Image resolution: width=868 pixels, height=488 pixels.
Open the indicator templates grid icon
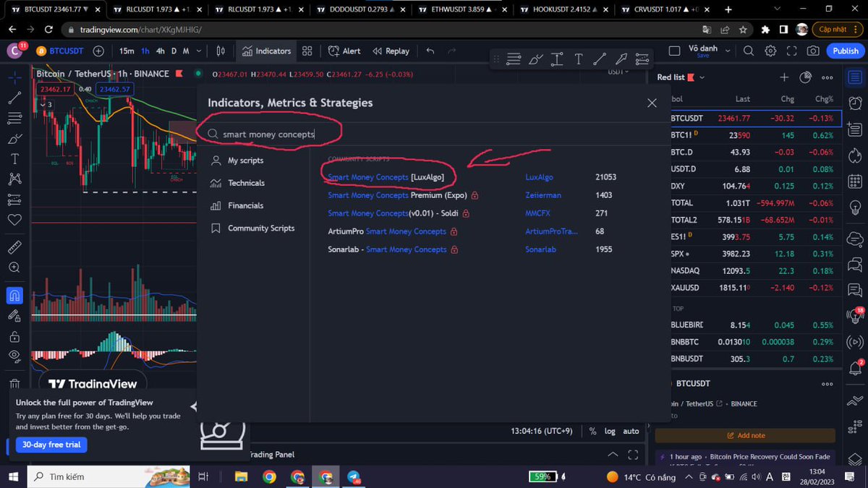307,51
